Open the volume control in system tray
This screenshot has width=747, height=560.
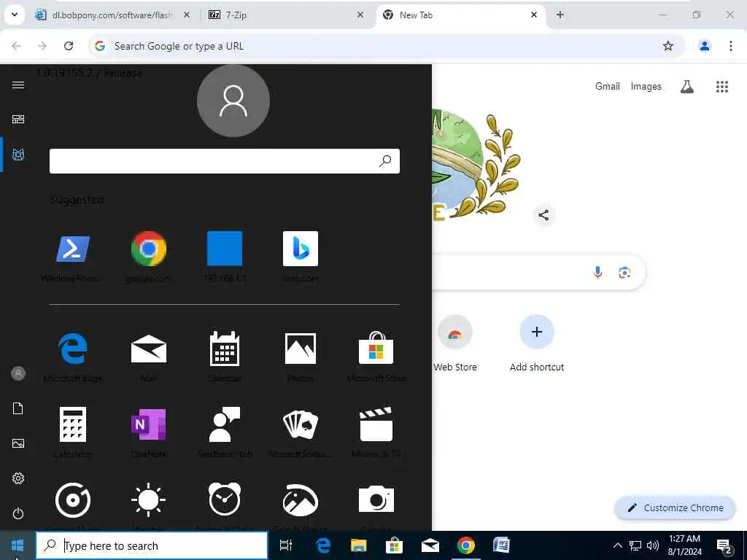coord(653,545)
